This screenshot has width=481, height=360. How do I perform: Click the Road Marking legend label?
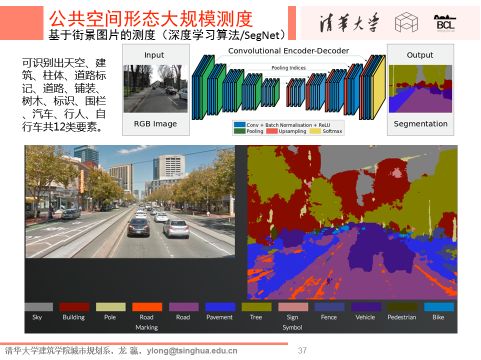(147, 322)
